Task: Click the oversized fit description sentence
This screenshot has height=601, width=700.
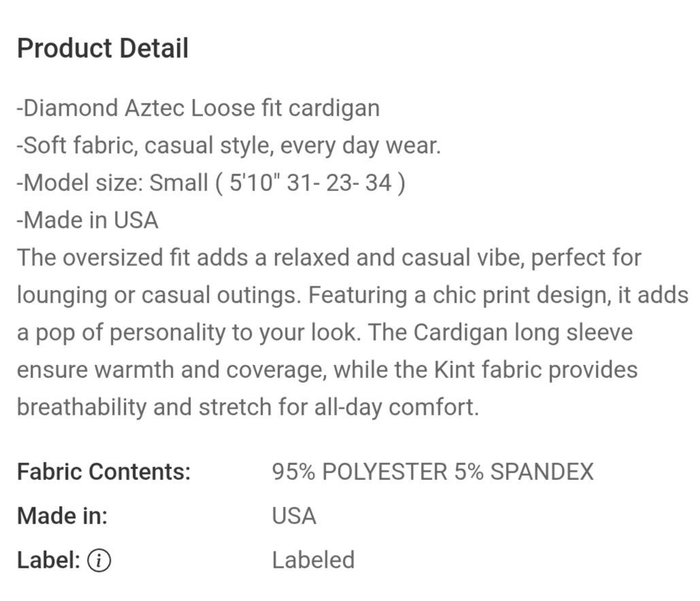Action: pos(329,258)
